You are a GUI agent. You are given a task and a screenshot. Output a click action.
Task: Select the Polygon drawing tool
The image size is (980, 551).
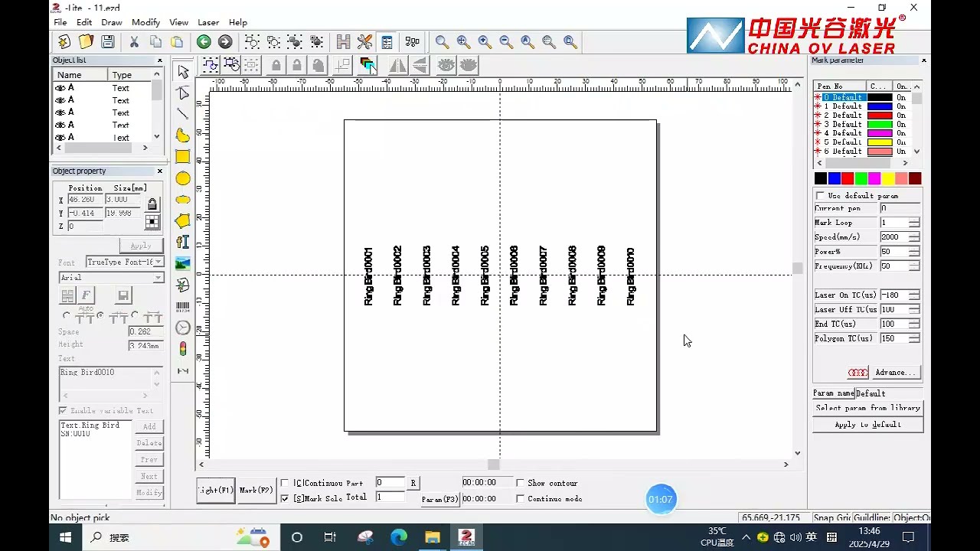(x=183, y=221)
